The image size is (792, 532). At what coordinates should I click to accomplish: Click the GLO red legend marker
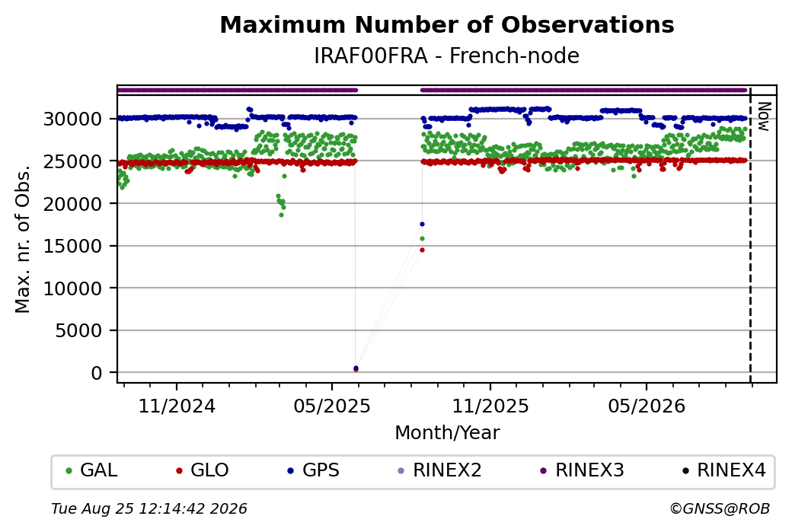(x=179, y=471)
